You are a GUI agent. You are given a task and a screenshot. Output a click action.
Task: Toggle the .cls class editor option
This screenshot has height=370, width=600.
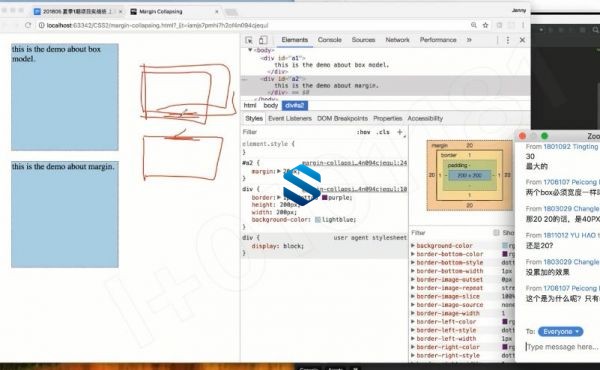click(x=383, y=132)
